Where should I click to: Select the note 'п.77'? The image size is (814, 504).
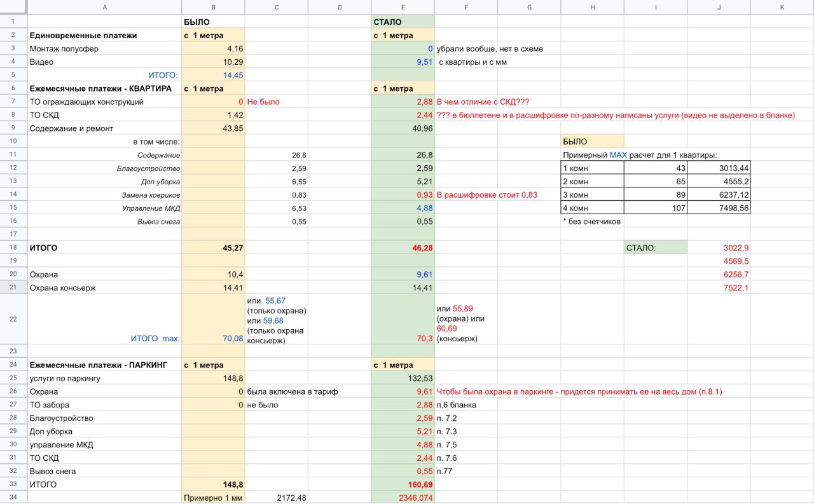click(444, 472)
